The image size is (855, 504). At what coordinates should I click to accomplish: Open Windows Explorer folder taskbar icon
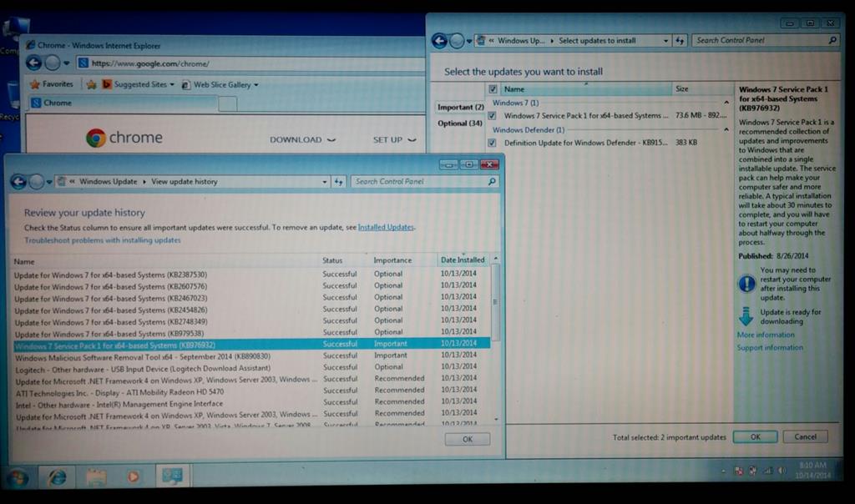point(96,477)
